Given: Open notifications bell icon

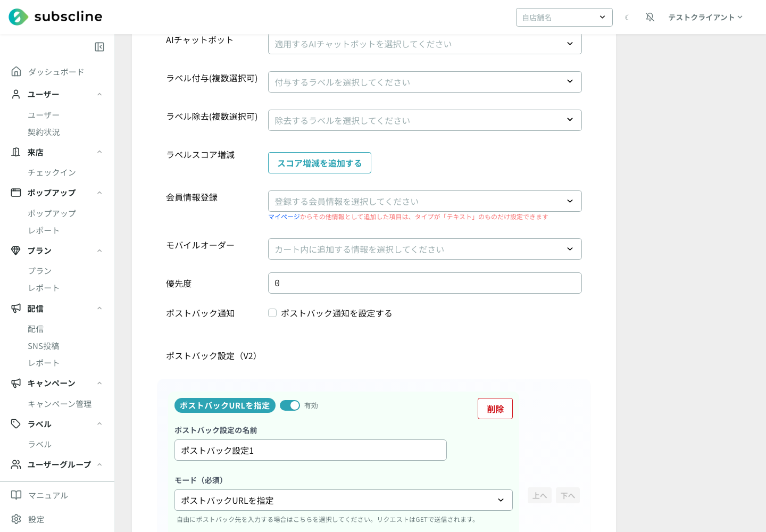Looking at the screenshot, I should click(x=650, y=17).
